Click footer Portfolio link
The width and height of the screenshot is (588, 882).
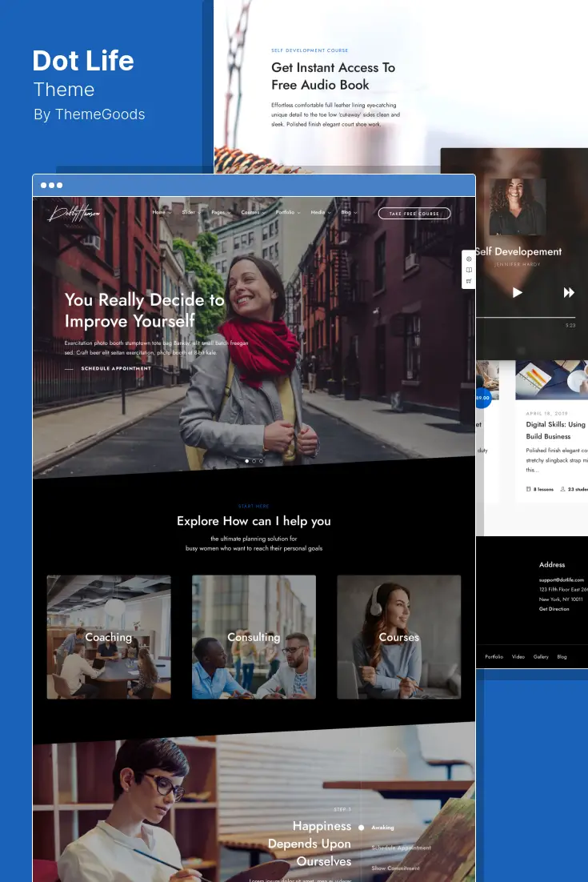click(x=494, y=656)
